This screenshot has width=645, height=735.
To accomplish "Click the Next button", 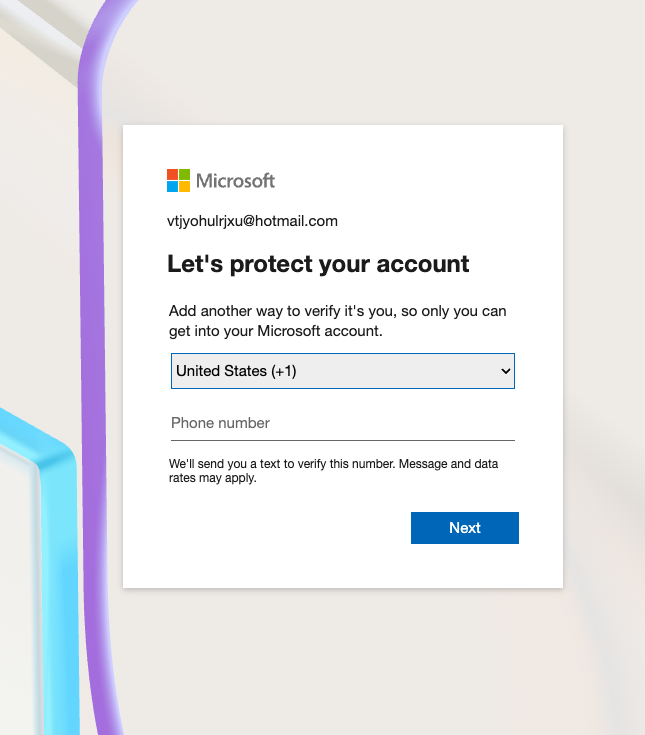I will pyautogui.click(x=465, y=528).
